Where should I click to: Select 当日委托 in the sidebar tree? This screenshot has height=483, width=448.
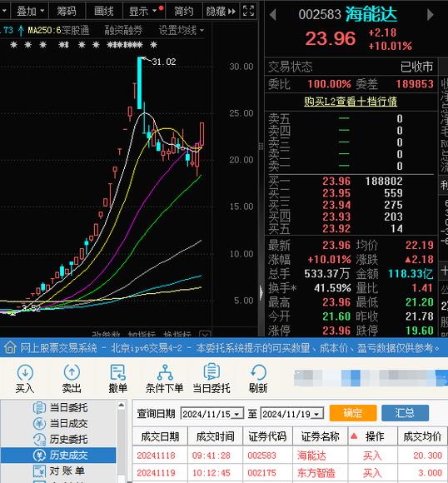coord(61,407)
